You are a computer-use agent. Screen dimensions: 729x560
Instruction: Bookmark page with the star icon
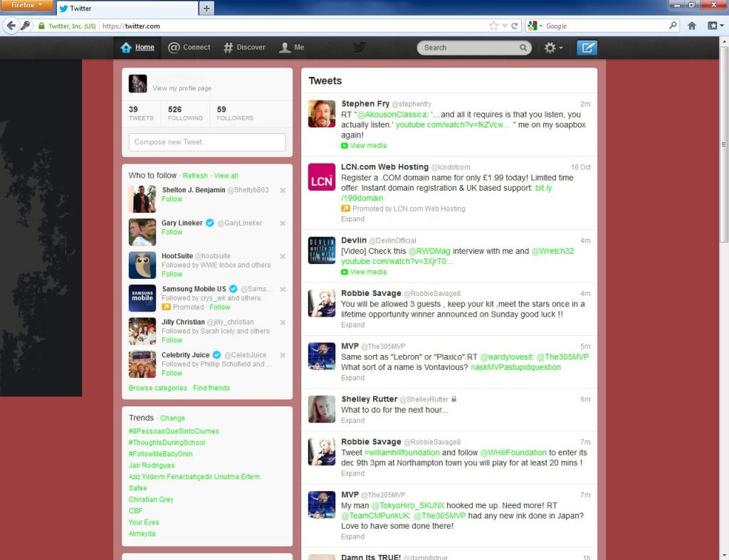(493, 26)
